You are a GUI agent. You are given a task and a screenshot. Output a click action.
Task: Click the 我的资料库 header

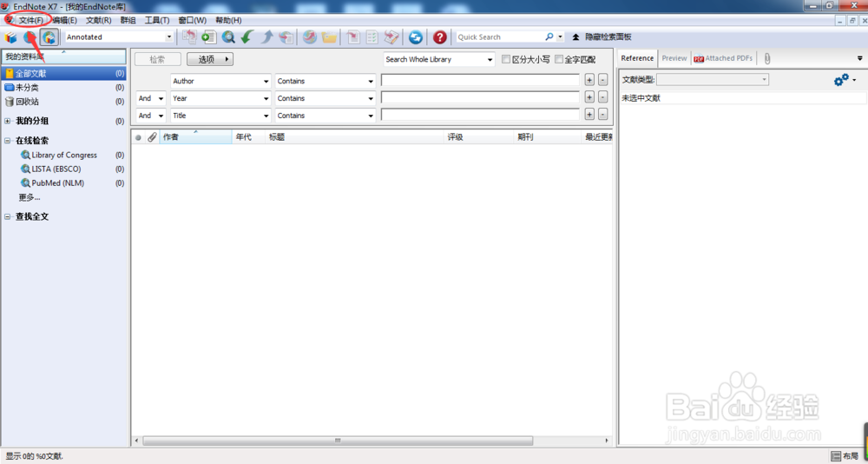(63, 56)
